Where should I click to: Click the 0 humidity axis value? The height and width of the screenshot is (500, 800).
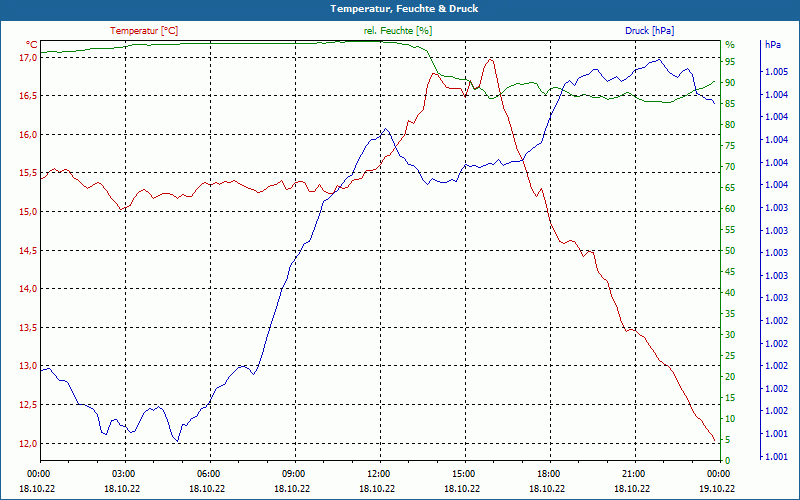click(728, 461)
